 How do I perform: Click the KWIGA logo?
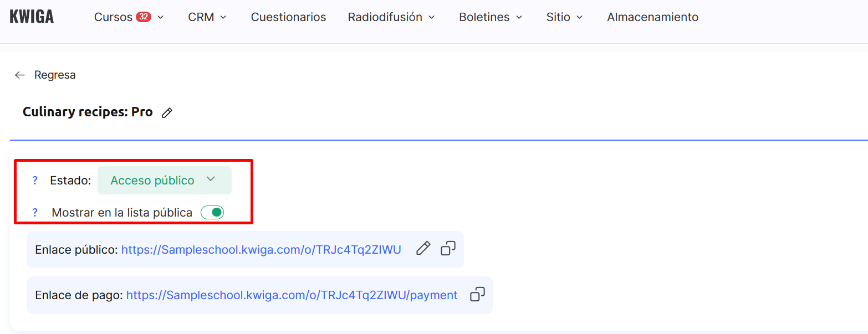pyautogui.click(x=32, y=17)
